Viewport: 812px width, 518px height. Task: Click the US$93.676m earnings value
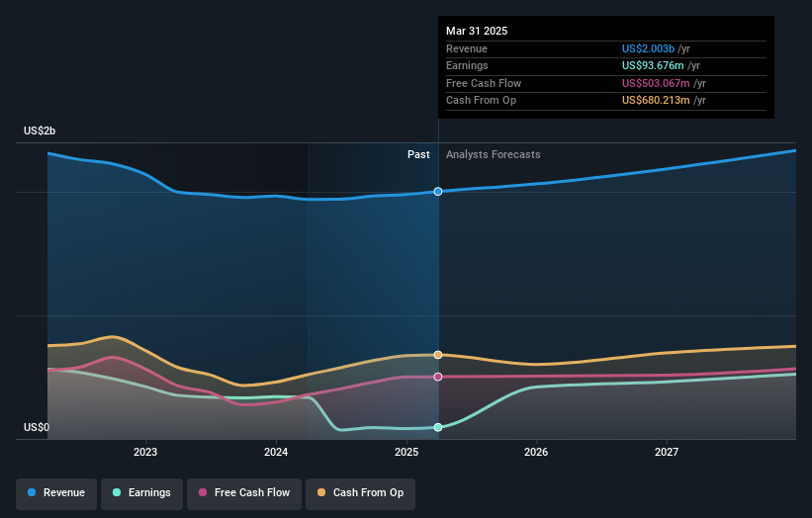[x=653, y=65]
